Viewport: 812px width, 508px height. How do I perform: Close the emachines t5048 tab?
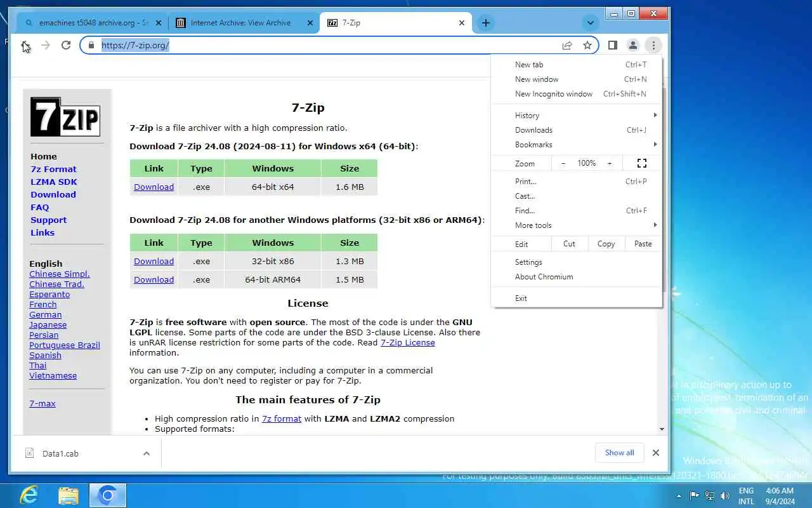click(x=159, y=23)
